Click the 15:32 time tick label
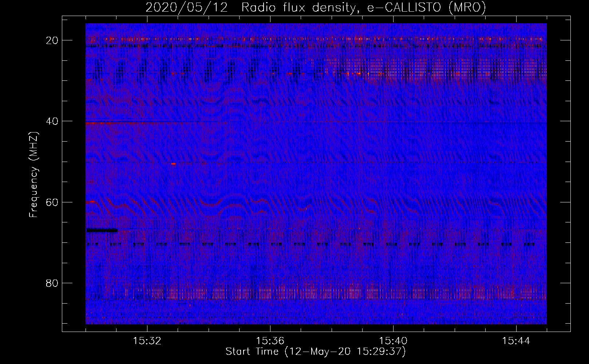Screen dimensions: 589x364 click(x=147, y=341)
